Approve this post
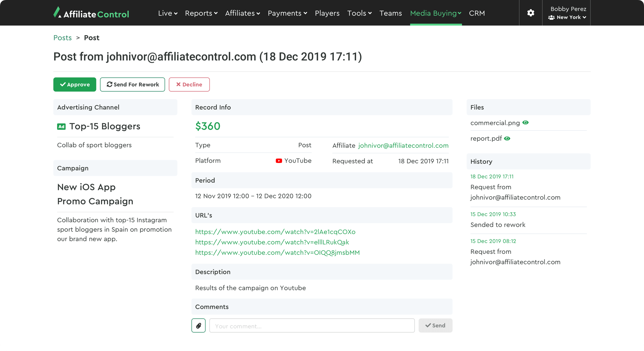Image resolution: width=644 pixels, height=351 pixels. [75, 85]
